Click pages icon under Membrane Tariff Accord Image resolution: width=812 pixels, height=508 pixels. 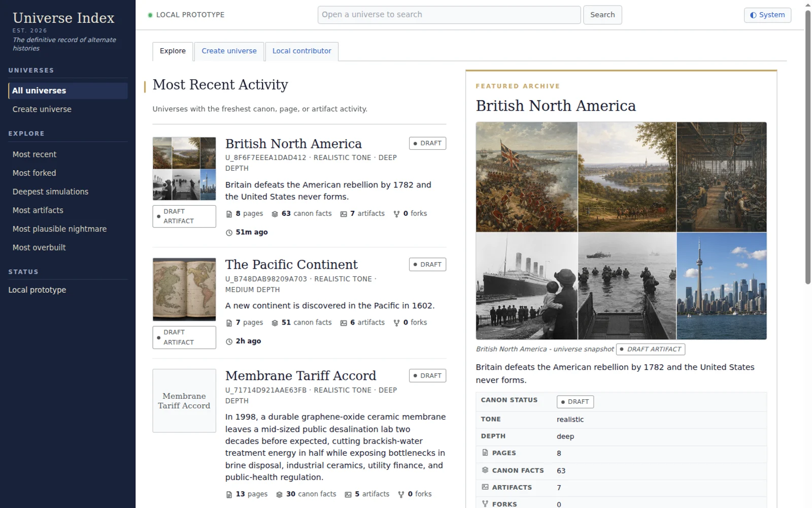point(229,494)
